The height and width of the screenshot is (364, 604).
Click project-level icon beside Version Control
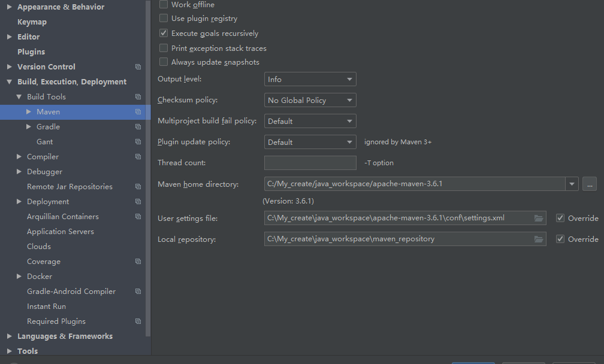(138, 67)
